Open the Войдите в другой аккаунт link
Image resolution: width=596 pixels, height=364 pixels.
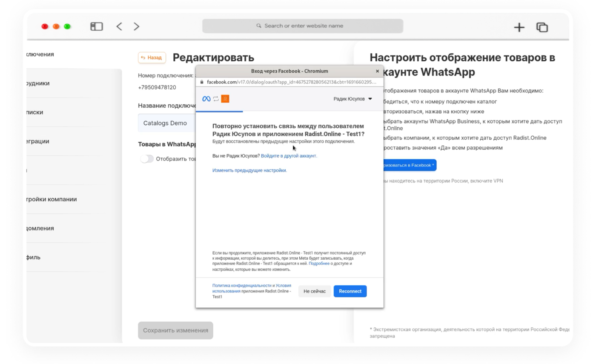pos(289,156)
